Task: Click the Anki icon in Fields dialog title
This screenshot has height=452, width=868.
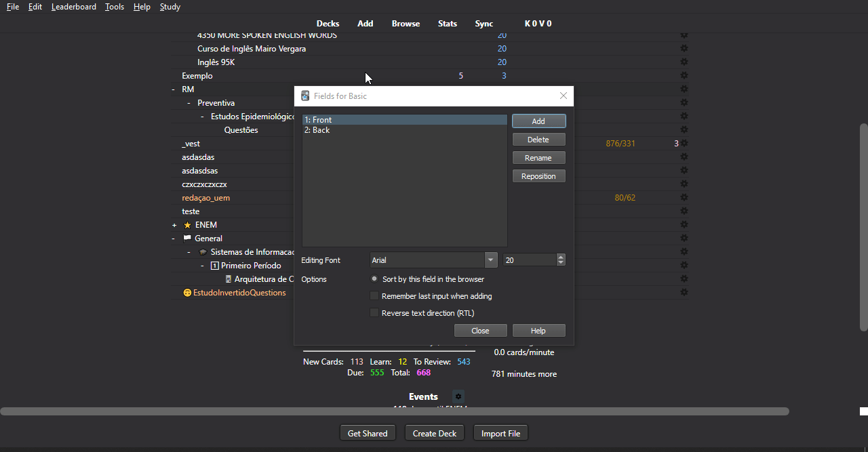Action: click(305, 96)
